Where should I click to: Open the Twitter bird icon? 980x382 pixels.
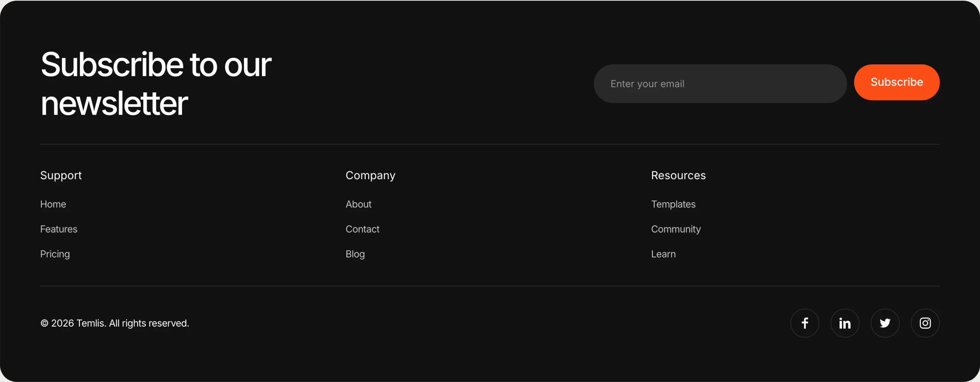pyautogui.click(x=885, y=323)
